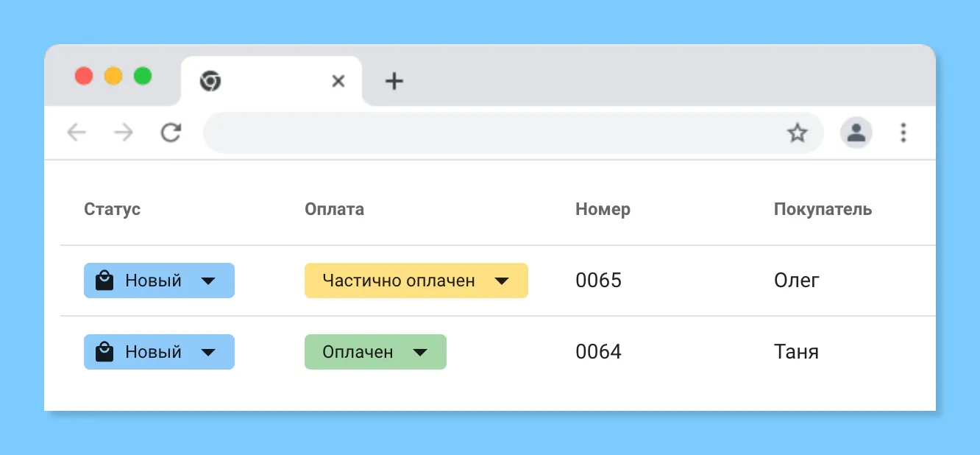Sort by the Статус column header

point(112,209)
